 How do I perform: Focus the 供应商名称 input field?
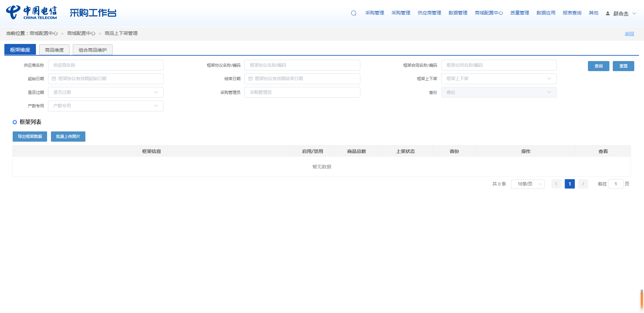[x=106, y=65]
